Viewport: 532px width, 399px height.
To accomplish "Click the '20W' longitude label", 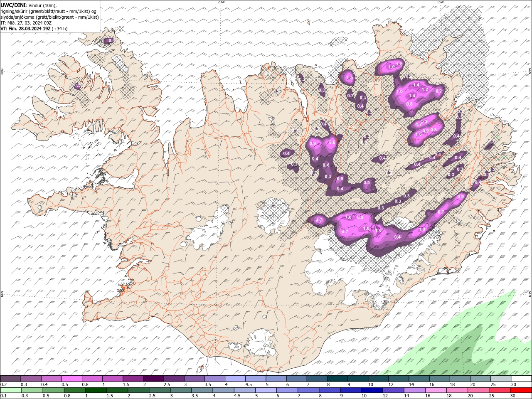I will pyautogui.click(x=221, y=2).
